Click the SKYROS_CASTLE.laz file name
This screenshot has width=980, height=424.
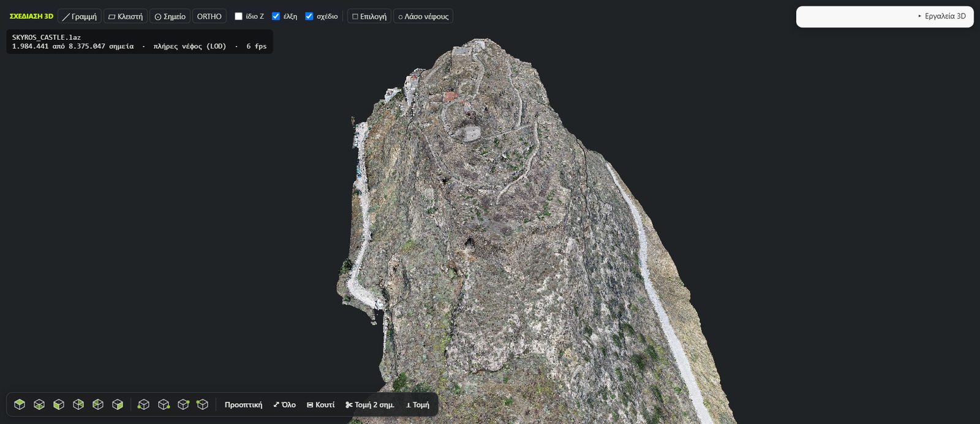click(x=47, y=37)
